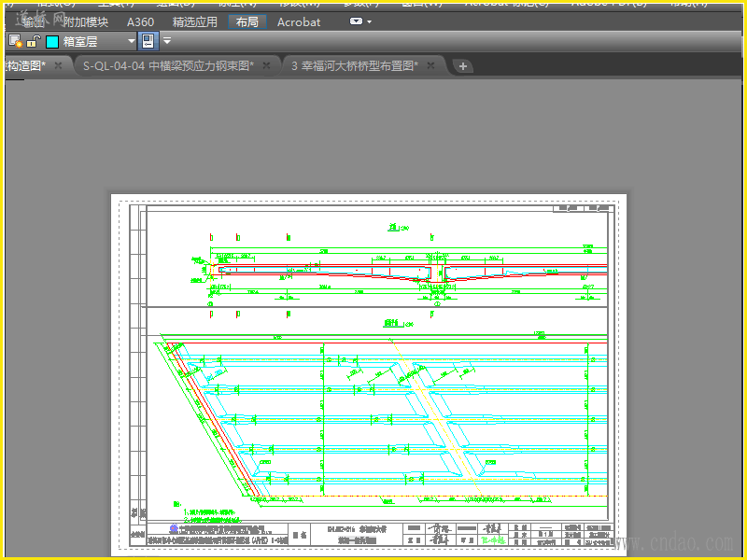Open the 精选应用 ribbon tab

click(x=195, y=21)
